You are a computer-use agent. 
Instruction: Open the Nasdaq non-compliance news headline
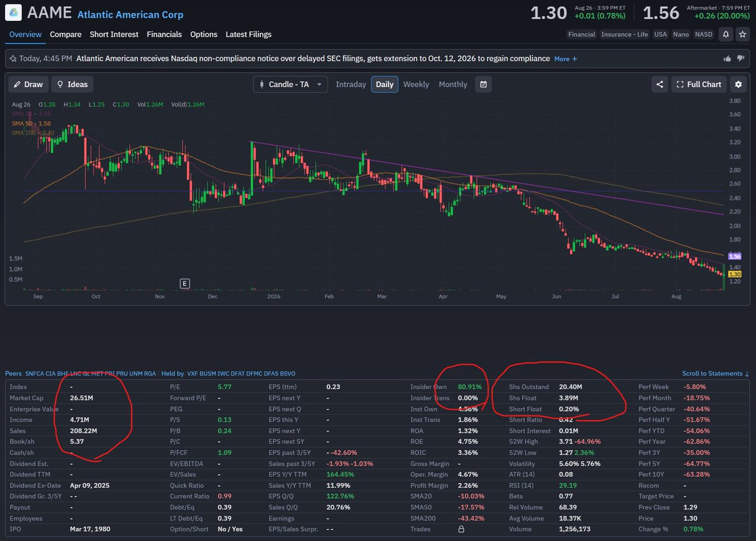pyautogui.click(x=313, y=59)
